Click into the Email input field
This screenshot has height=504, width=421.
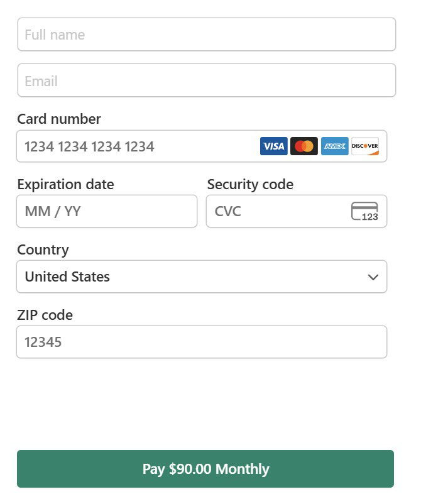pyautogui.click(x=207, y=80)
